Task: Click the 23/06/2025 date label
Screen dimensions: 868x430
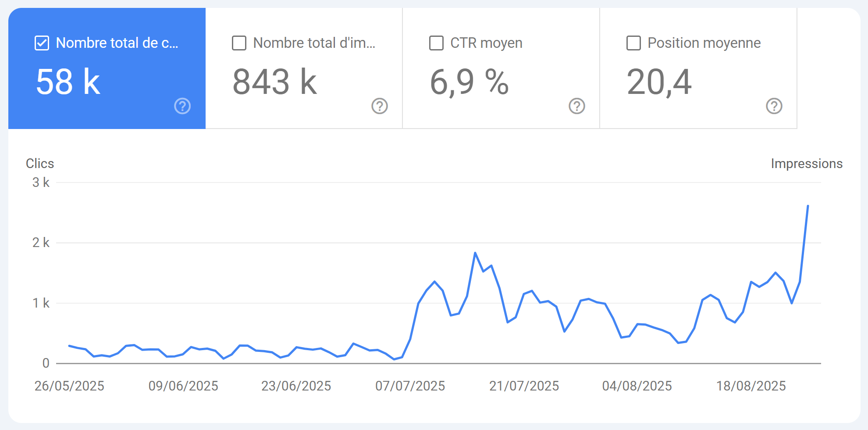Action: point(296,386)
